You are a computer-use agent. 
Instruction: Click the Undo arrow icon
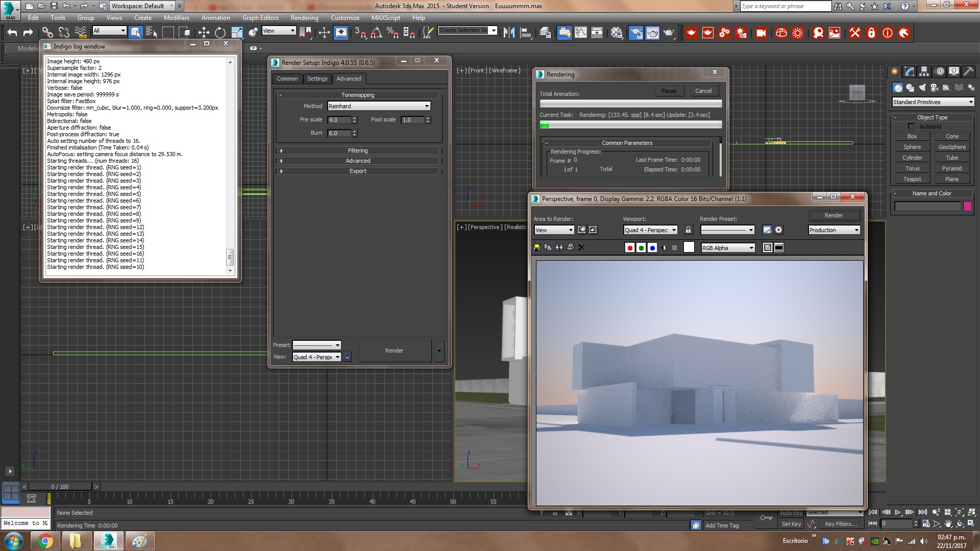pos(12,33)
